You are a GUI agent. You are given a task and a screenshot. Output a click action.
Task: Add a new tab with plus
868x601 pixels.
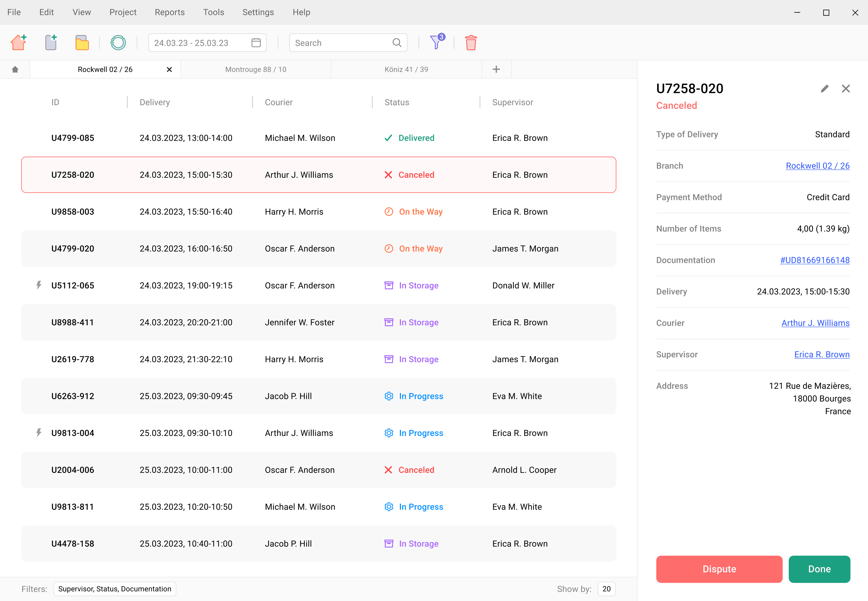coord(496,69)
